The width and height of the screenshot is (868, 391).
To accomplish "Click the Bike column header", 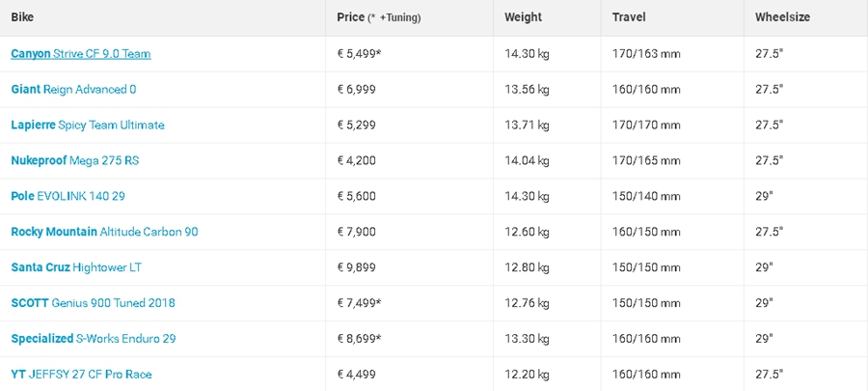I will click(22, 17).
